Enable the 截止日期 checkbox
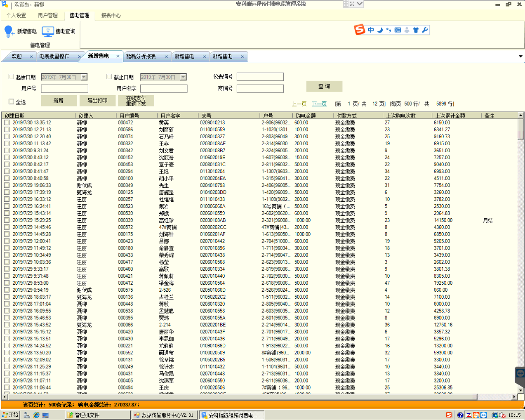Screen dimensions: 525x420 click(x=109, y=77)
